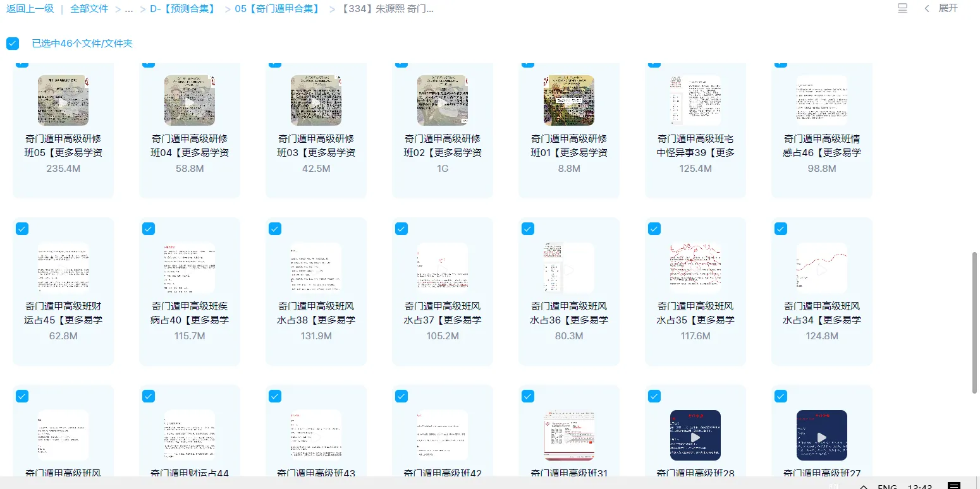Uncheck 奇门遁甲高级研修班01 selection checkbox
The width and height of the screenshot is (980, 489).
[x=528, y=61]
